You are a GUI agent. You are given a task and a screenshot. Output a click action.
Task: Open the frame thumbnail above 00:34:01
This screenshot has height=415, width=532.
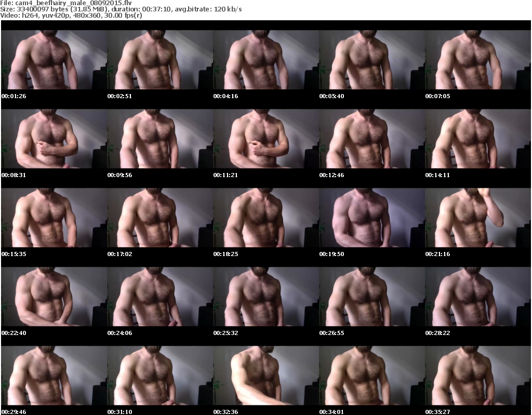372,376
